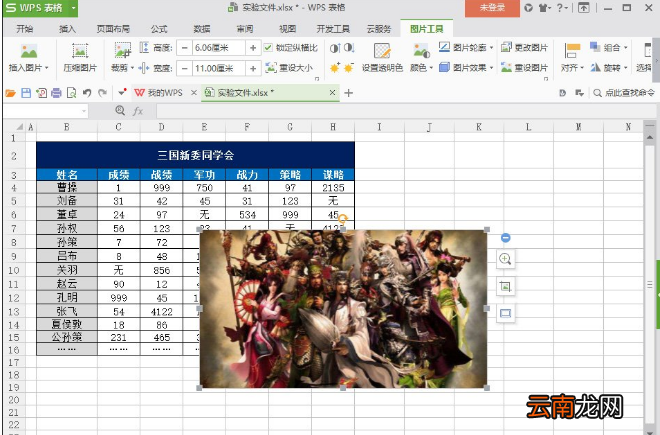Click the picture border icon beside picture
Viewport: 660px width, 435px height.
(x=506, y=313)
